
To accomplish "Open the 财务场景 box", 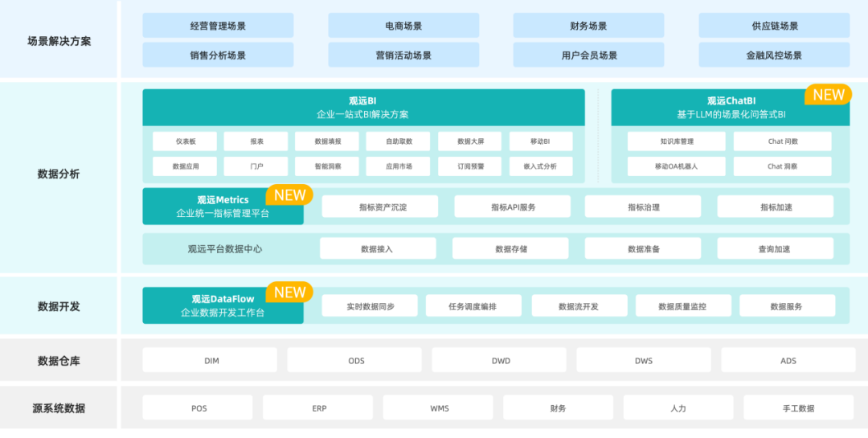I will (x=588, y=26).
